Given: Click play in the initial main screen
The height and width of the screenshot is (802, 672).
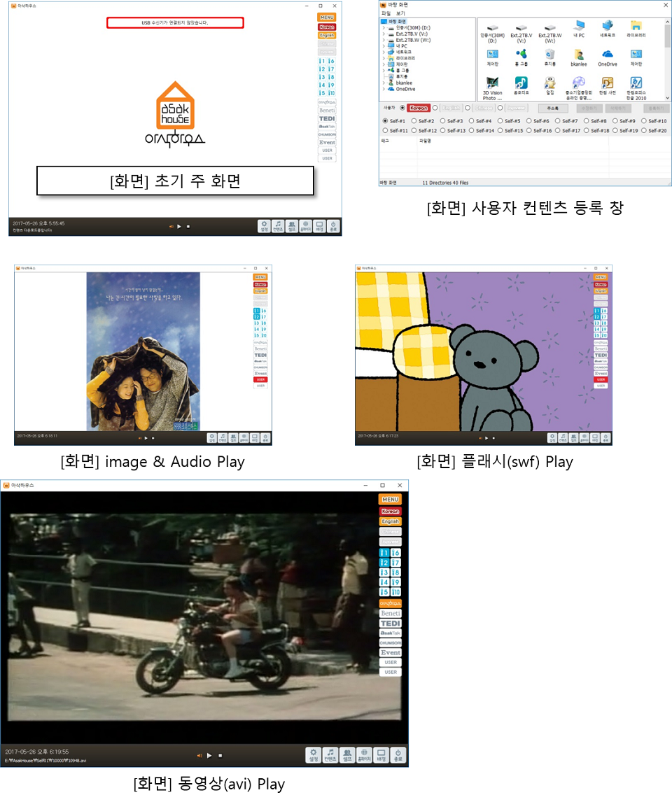Looking at the screenshot, I should (x=179, y=226).
